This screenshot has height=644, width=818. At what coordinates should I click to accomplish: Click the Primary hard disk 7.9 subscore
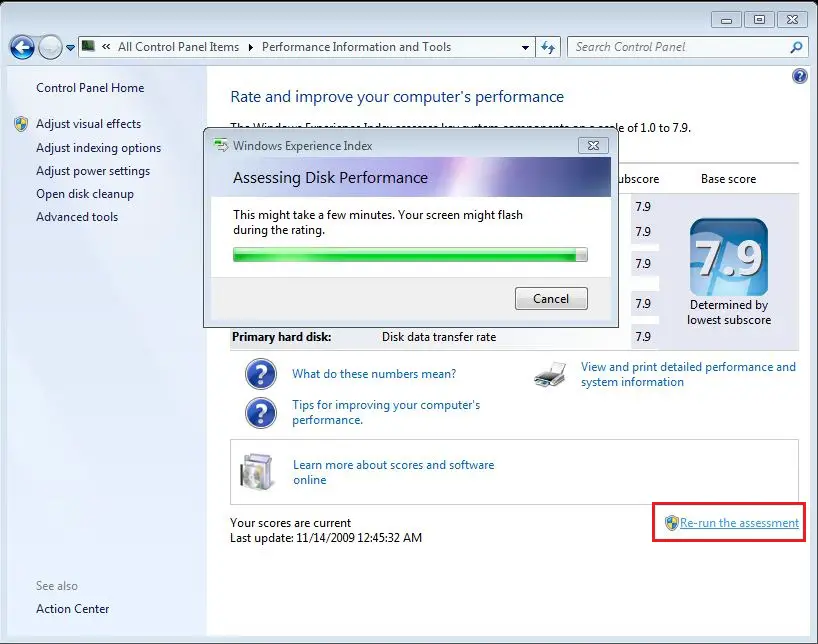(643, 337)
